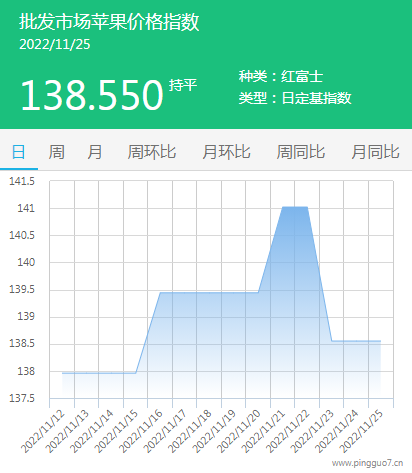Open the www.pingguo7.cn watermark link
This screenshot has height=473, width=412.
click(x=367, y=463)
